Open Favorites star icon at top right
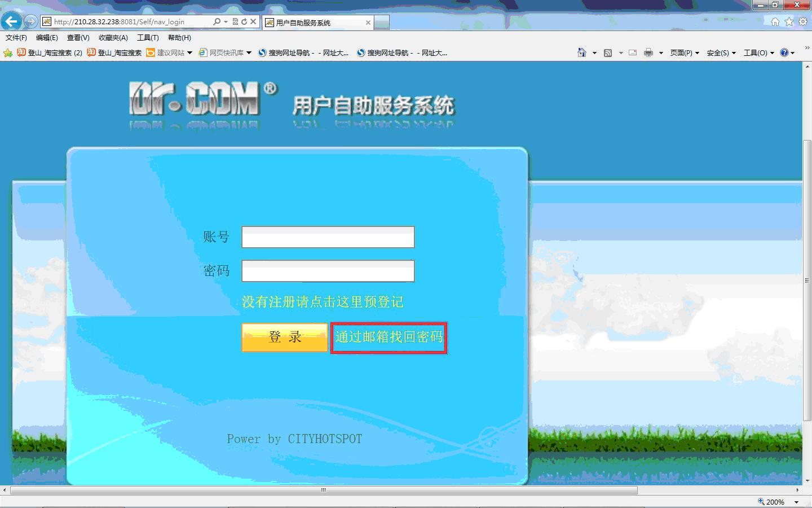The width and height of the screenshot is (812, 508). (789, 21)
